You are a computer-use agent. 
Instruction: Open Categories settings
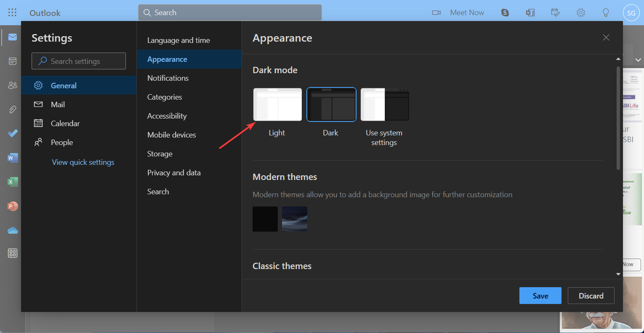coord(189,97)
